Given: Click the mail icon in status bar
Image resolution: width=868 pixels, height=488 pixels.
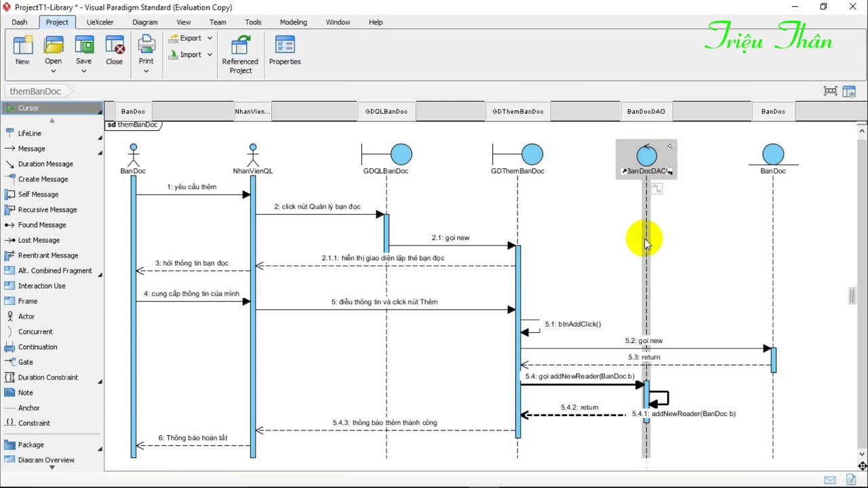Looking at the screenshot, I should [830, 481].
